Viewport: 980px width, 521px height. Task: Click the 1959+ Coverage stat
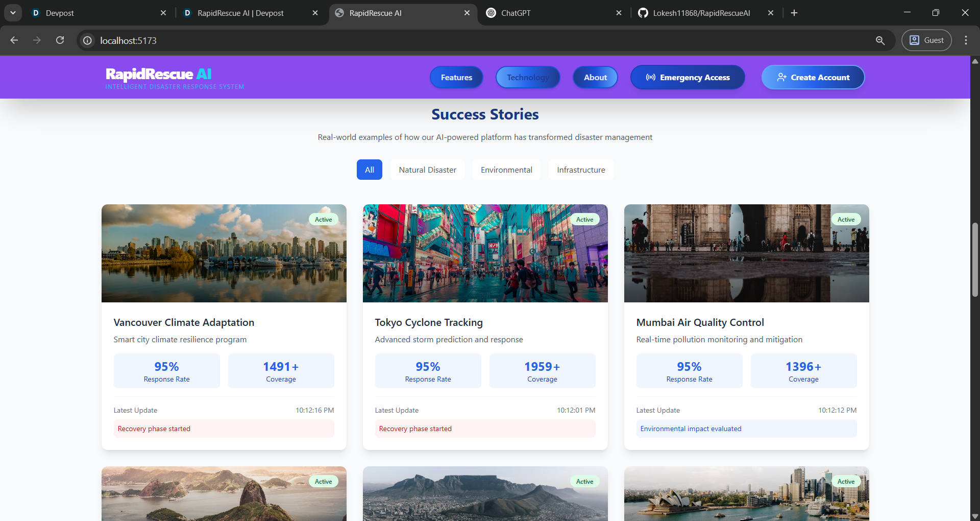(543, 371)
